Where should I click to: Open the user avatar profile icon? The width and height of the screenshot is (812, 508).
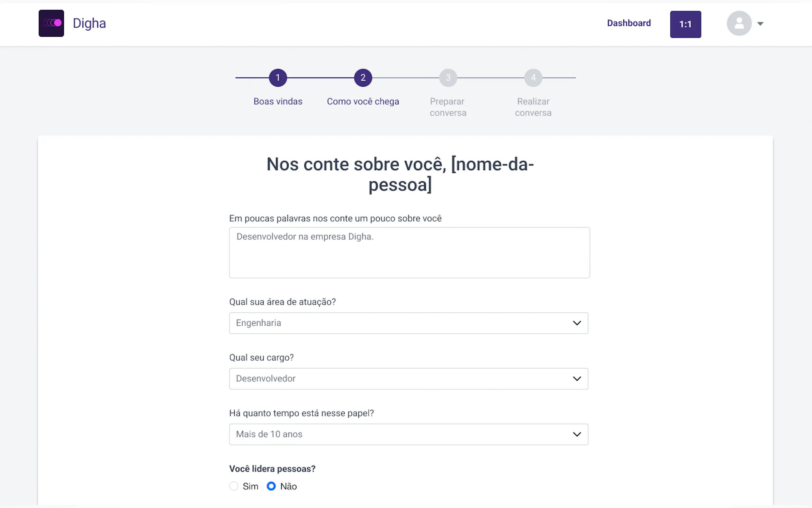tap(739, 23)
